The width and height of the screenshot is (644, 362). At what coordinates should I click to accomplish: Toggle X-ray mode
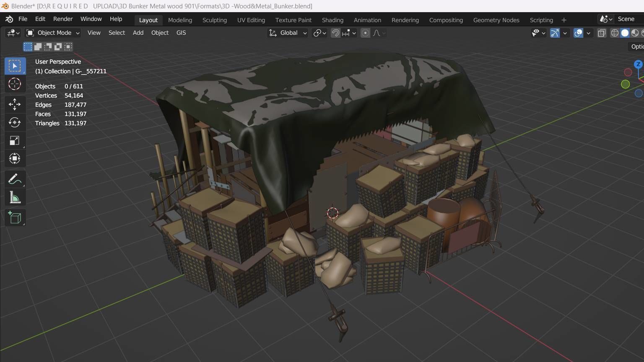(x=602, y=33)
